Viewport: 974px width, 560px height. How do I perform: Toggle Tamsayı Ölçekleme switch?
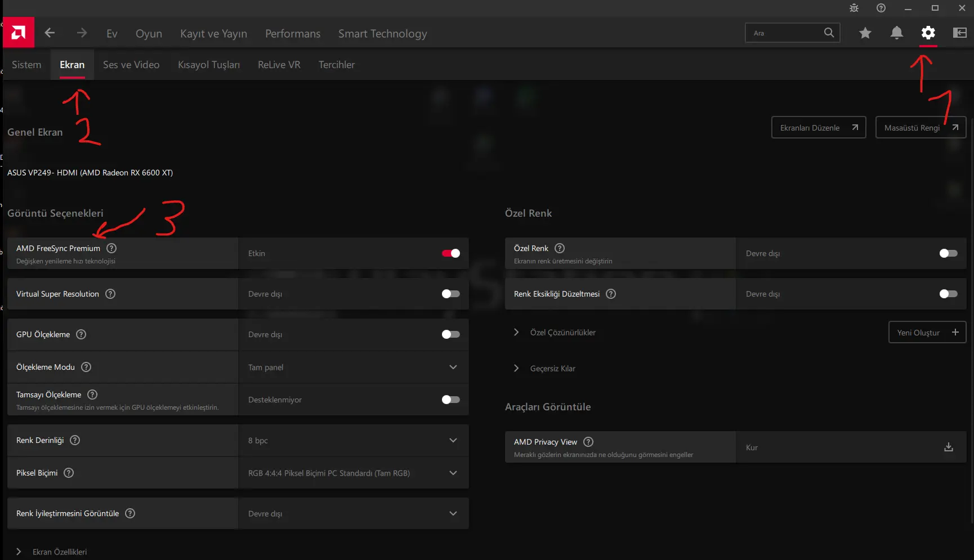point(451,400)
